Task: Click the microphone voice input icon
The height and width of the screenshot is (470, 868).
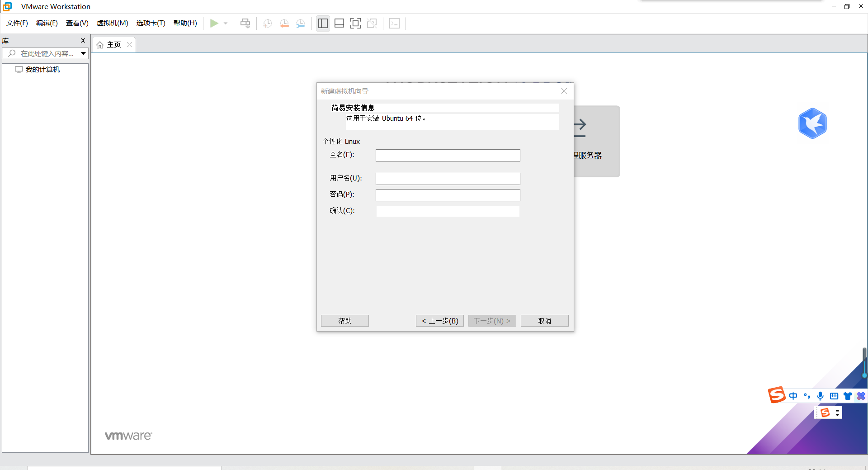Action: 821,396
